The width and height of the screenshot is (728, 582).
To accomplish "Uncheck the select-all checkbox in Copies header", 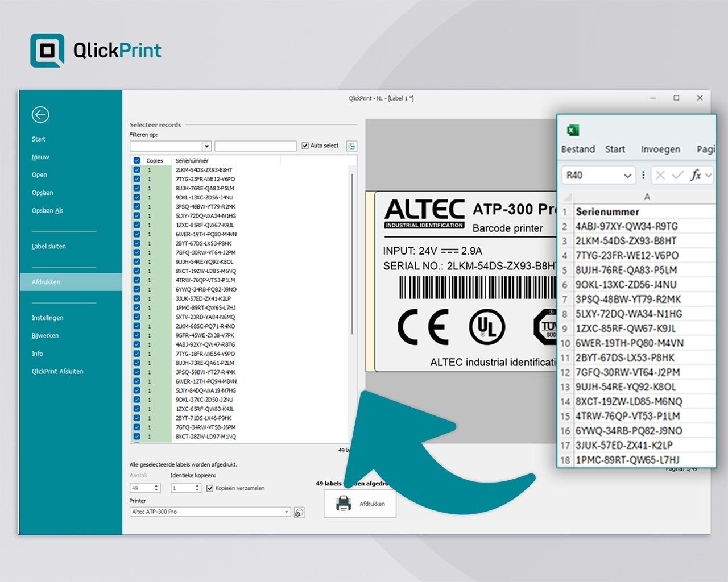I will 136,161.
